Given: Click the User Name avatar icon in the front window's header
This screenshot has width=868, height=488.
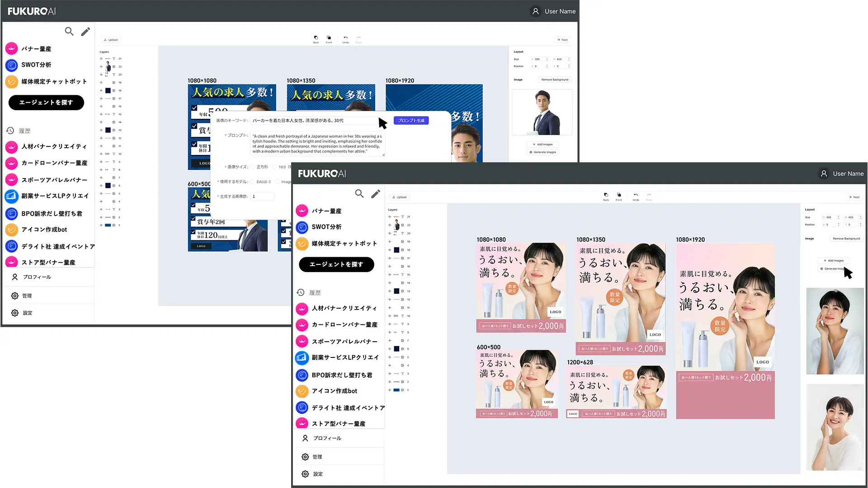Looking at the screenshot, I should [x=824, y=174].
